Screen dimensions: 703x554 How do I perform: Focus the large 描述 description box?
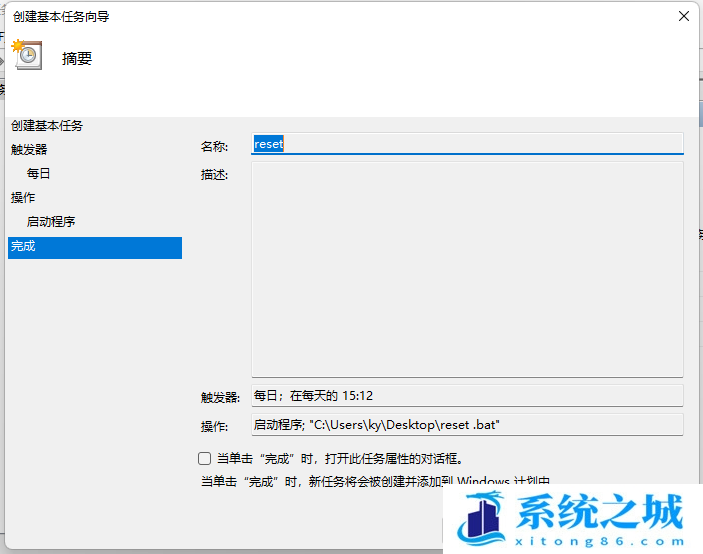coord(466,268)
